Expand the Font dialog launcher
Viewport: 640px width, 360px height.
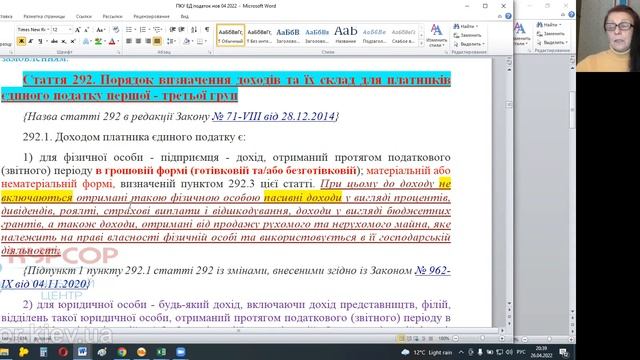[x=118, y=52]
